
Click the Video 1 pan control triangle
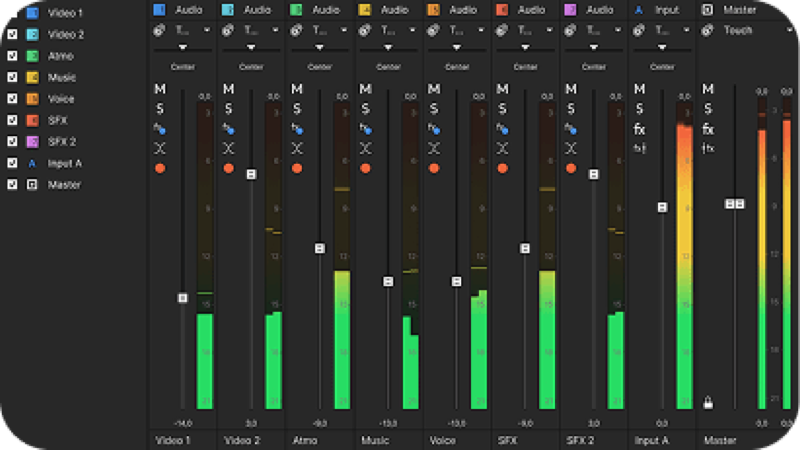[x=183, y=47]
